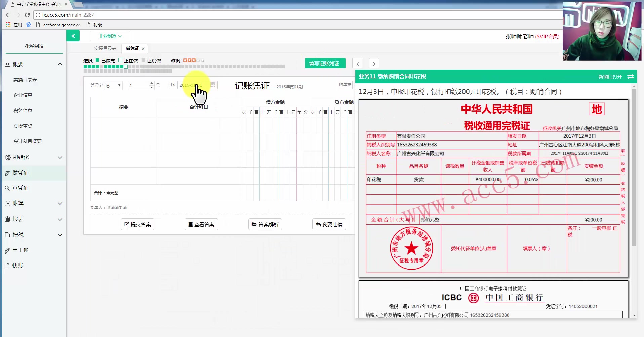Open 初始化 settings gear in sidebar
The width and height of the screenshot is (644, 337).
[x=7, y=157]
